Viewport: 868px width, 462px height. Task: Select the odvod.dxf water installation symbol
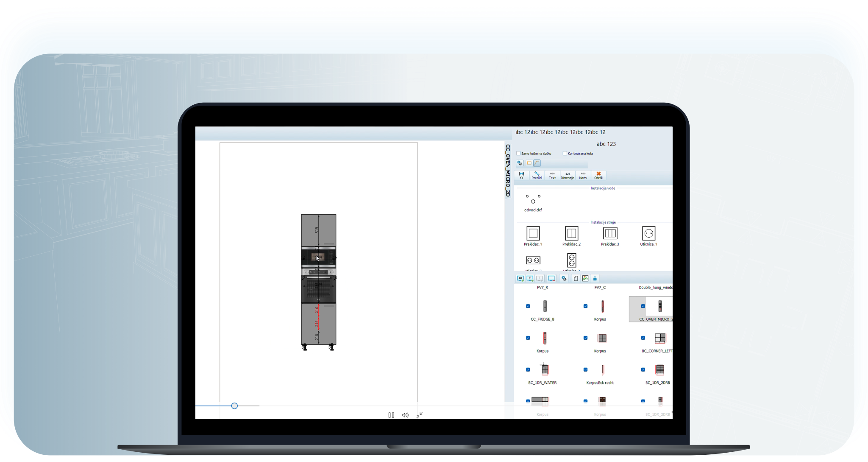533,202
